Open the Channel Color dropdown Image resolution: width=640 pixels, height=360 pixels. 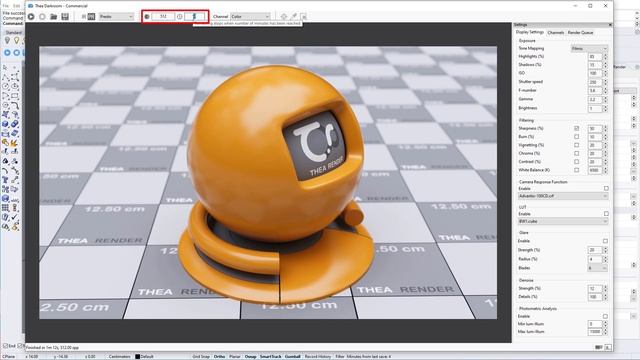click(250, 17)
